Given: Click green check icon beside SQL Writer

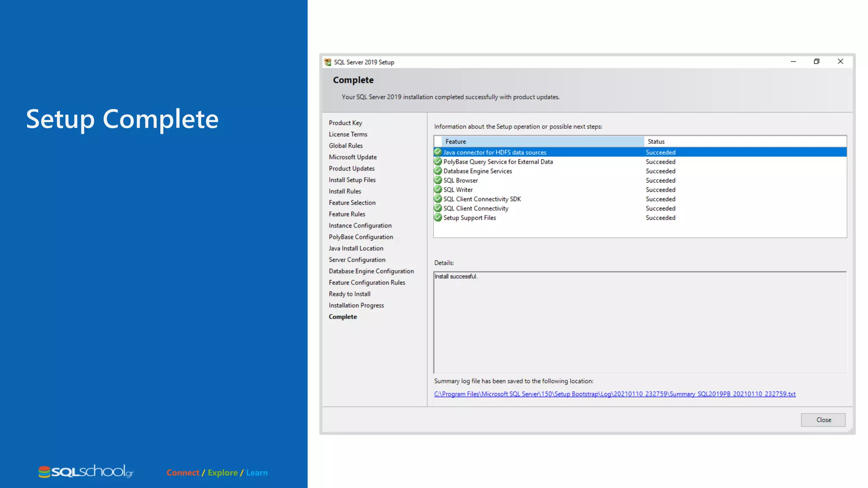Looking at the screenshot, I should coord(438,189).
